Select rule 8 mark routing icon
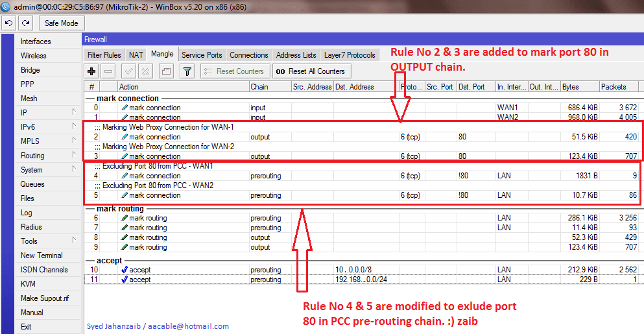Screen dimensions: 644x334 (x=124, y=237)
